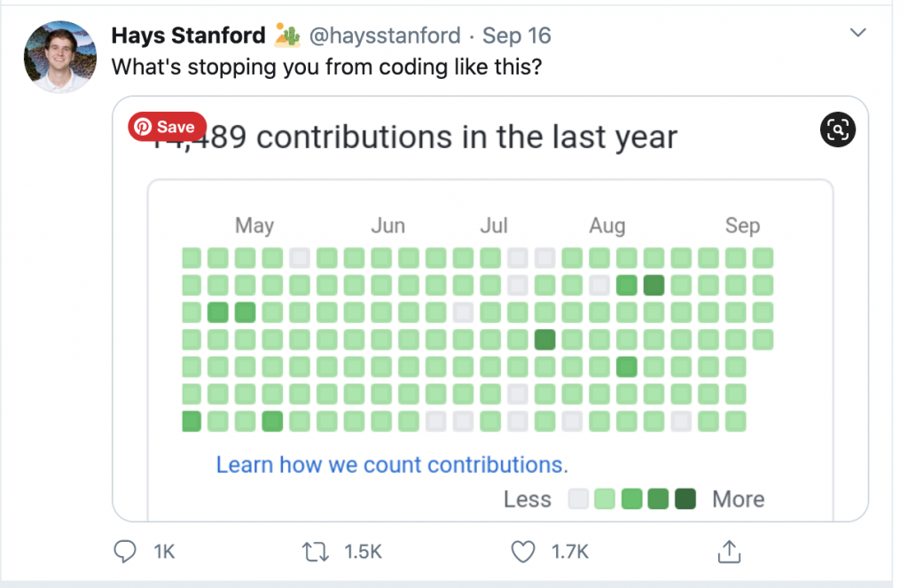Click the reply speech bubble icon
Viewport: 908px width, 588px height.
(125, 552)
